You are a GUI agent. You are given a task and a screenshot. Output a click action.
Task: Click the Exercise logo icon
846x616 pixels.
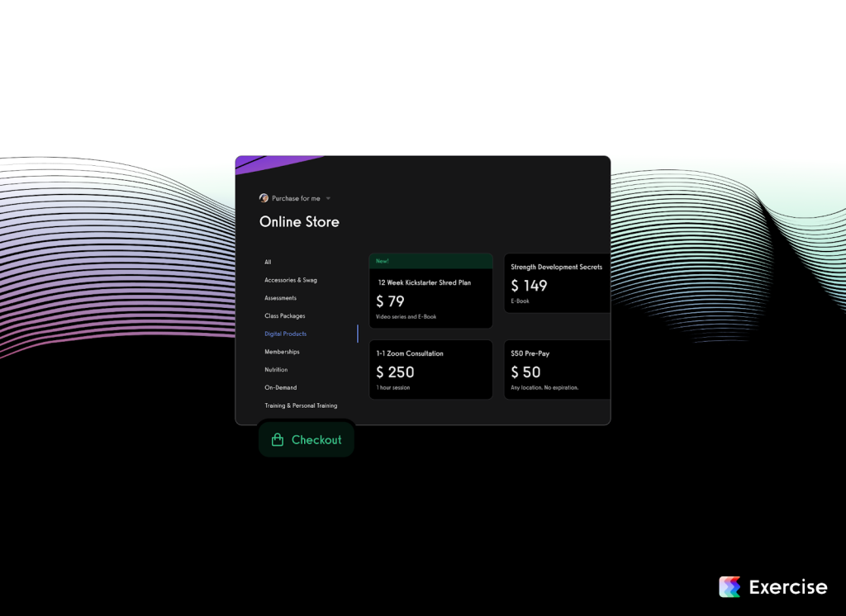point(730,587)
